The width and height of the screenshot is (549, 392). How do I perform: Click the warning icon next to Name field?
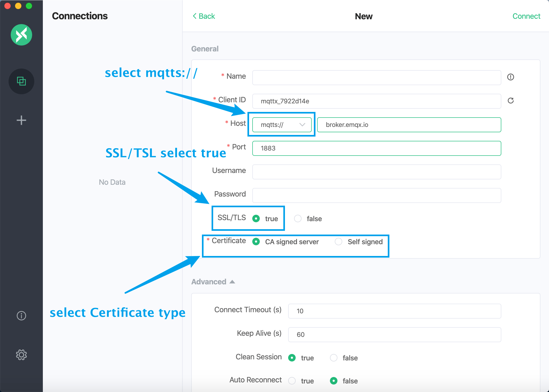(511, 77)
